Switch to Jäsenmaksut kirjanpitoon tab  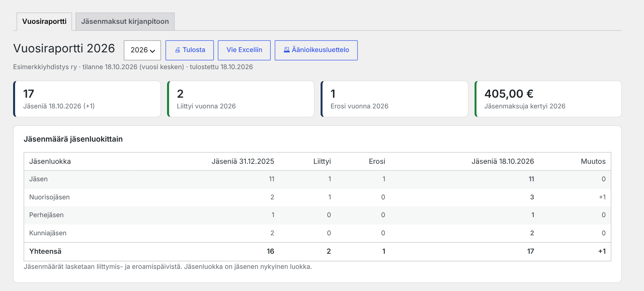pos(125,21)
